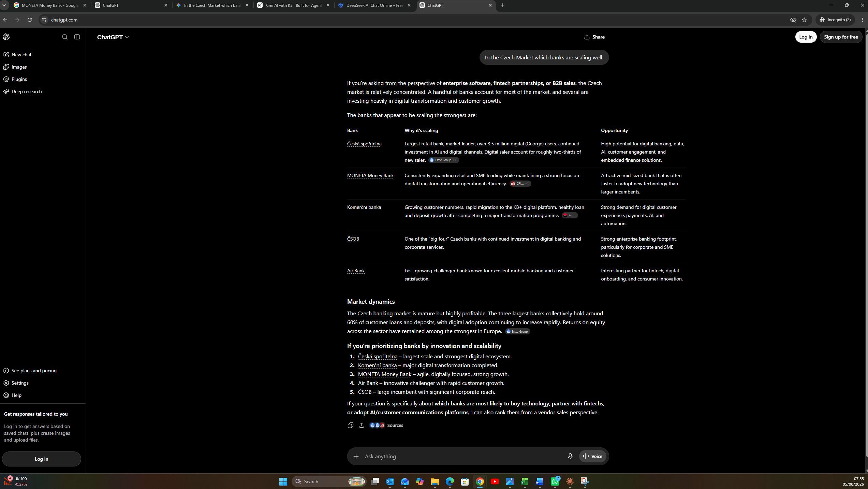868x489 pixels.
Task: Open the citation chip in the Komerční banka row
Action: 570,215
